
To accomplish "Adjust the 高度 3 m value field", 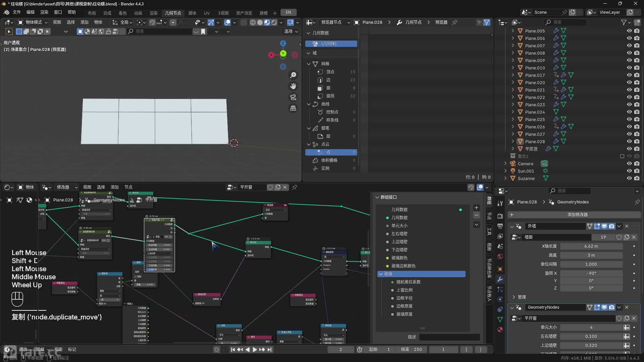I will click(x=591, y=255).
